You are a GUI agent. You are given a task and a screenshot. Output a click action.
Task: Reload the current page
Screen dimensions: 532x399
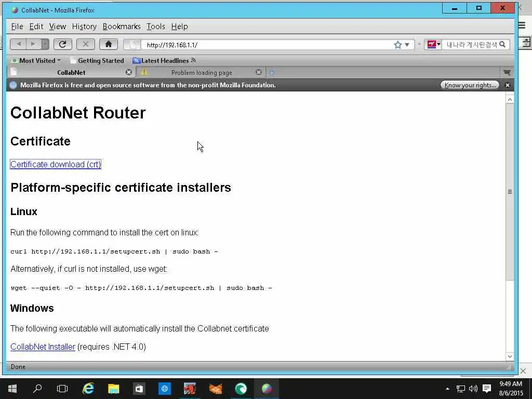tap(62, 44)
